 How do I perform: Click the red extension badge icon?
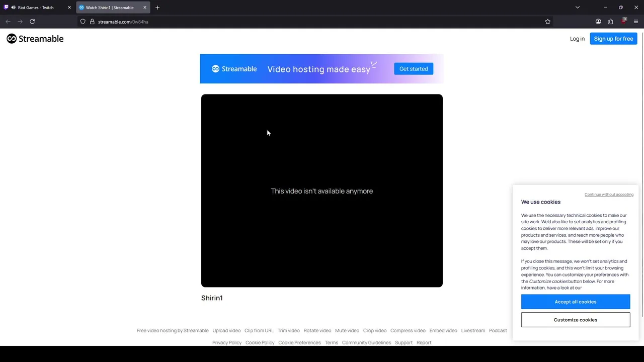tap(623, 21)
